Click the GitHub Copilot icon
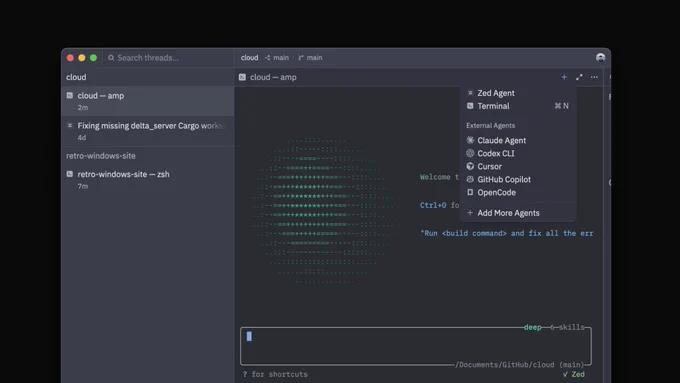680x383 pixels. (470, 179)
